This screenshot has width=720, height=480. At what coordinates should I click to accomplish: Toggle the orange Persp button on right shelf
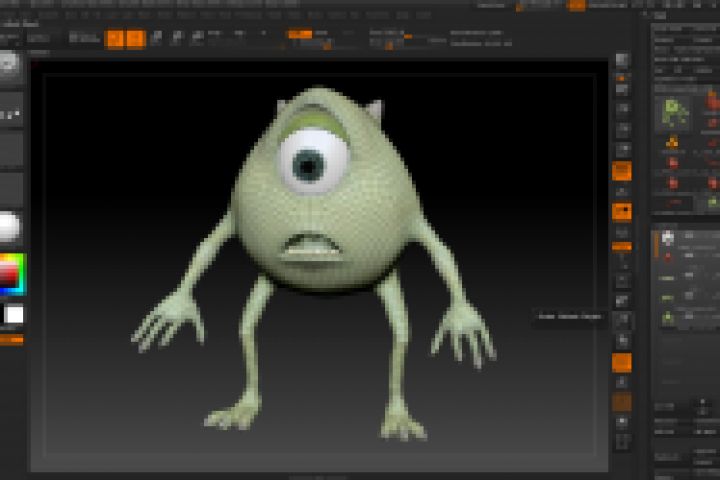pyautogui.click(x=622, y=171)
